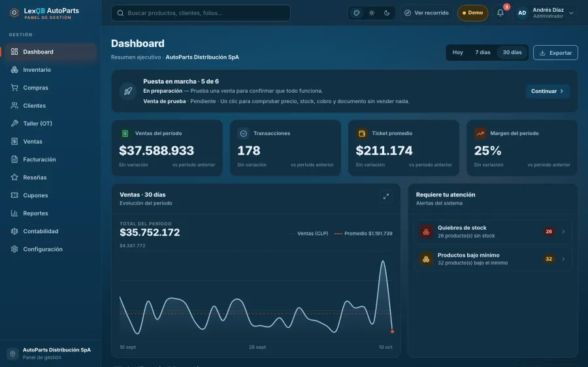Open Clientes in the sidebar

[50, 106]
